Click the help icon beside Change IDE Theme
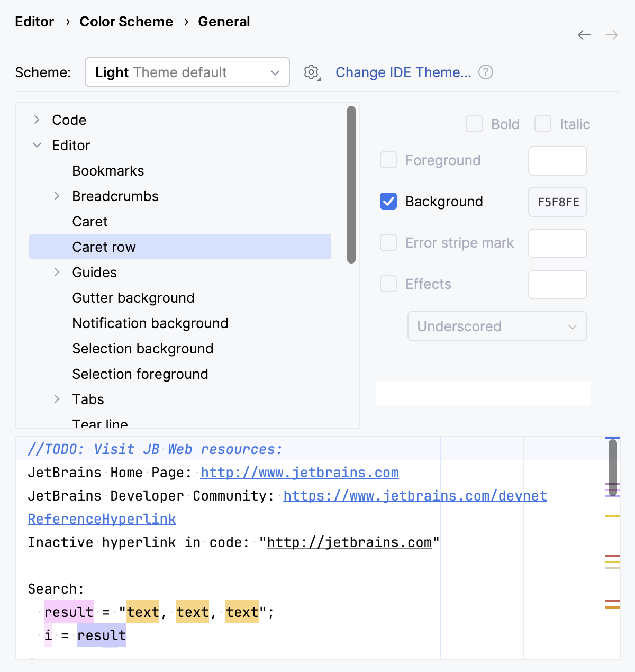635x672 pixels. point(485,72)
